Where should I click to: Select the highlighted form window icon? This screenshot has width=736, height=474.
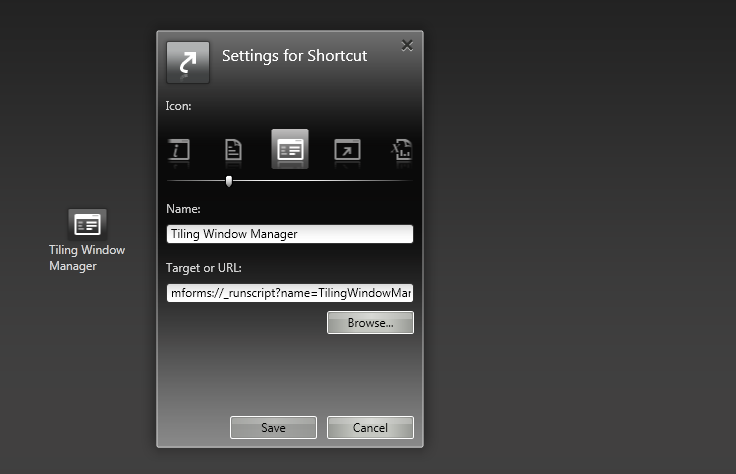pos(290,150)
